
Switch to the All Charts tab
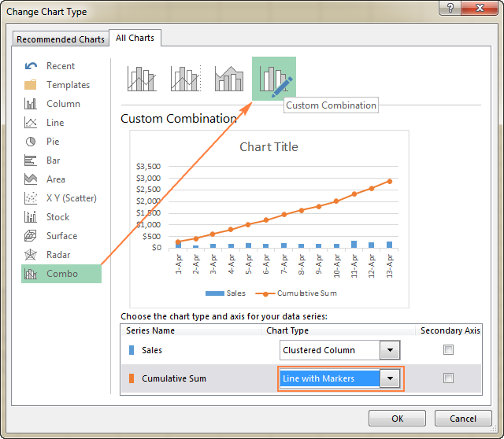[x=135, y=37]
